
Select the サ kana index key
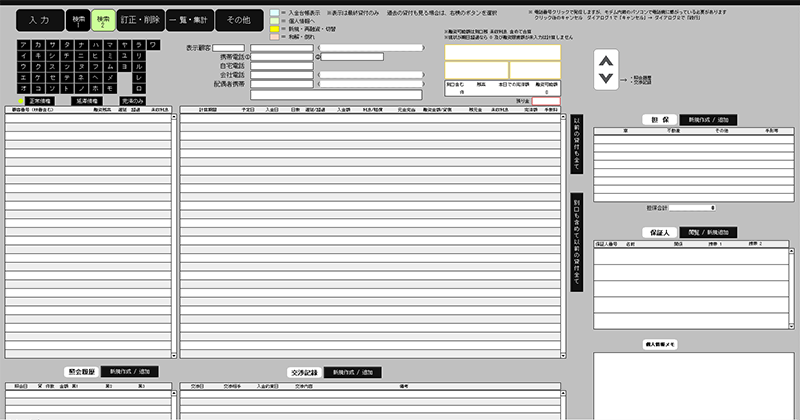pyautogui.click(x=53, y=46)
